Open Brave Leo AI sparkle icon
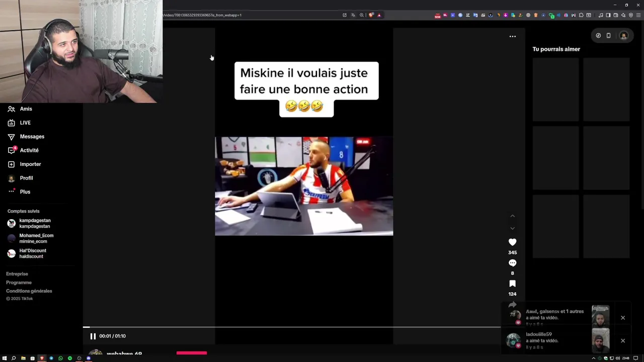This screenshot has width=644, height=362. (x=623, y=15)
